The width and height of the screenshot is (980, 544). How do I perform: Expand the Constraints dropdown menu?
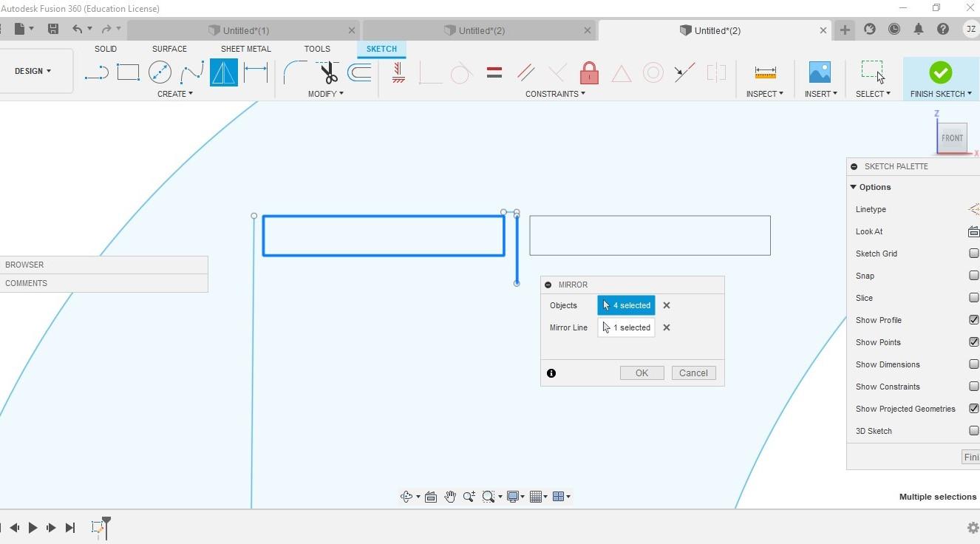coord(555,94)
